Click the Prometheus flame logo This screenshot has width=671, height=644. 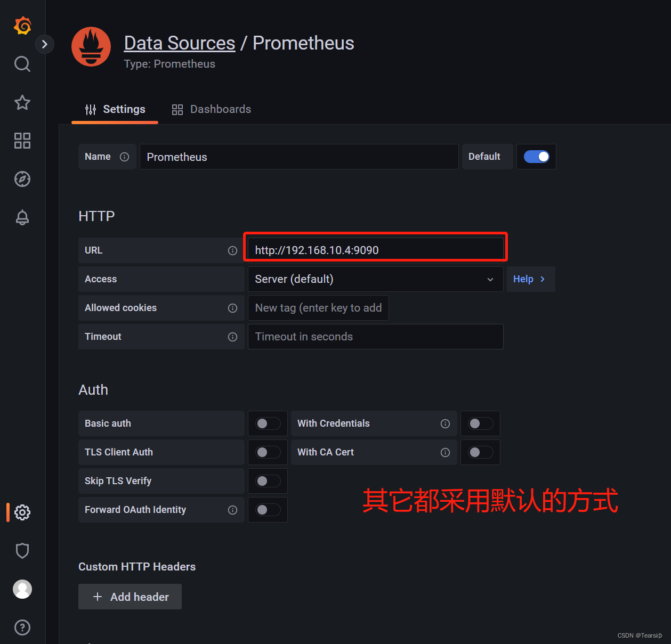click(x=91, y=47)
